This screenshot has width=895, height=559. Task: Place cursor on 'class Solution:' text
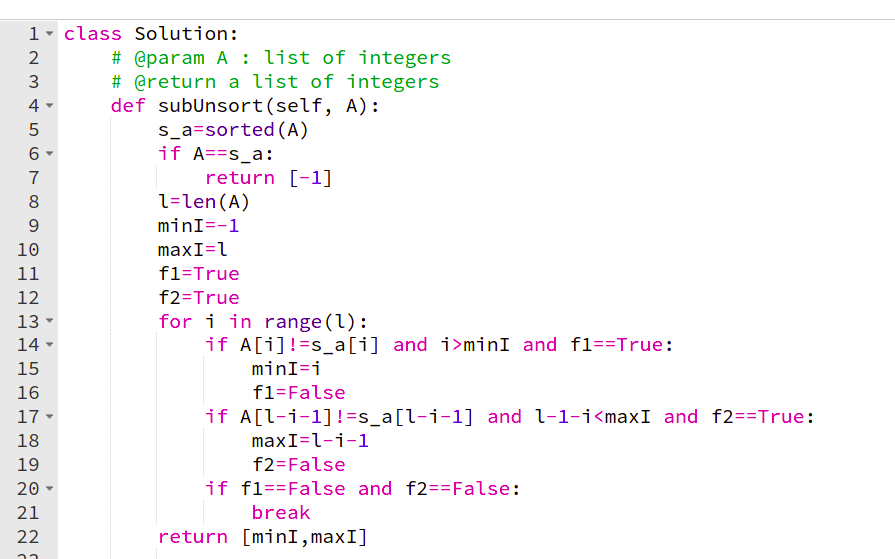coord(151,34)
